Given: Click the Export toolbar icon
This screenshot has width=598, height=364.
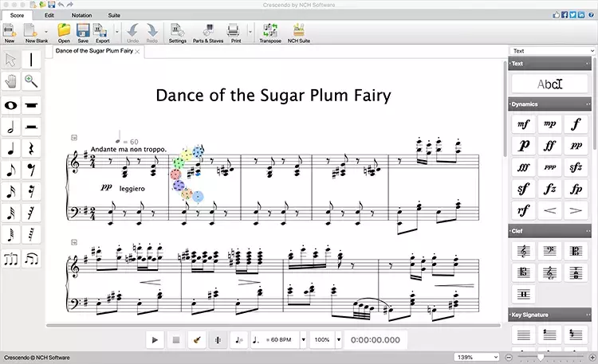Looking at the screenshot, I should [x=103, y=32].
